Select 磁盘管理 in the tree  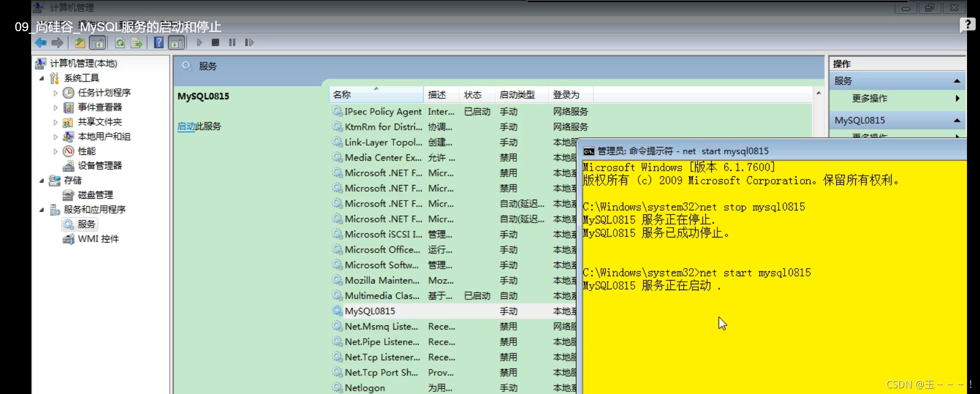pyautogui.click(x=95, y=195)
